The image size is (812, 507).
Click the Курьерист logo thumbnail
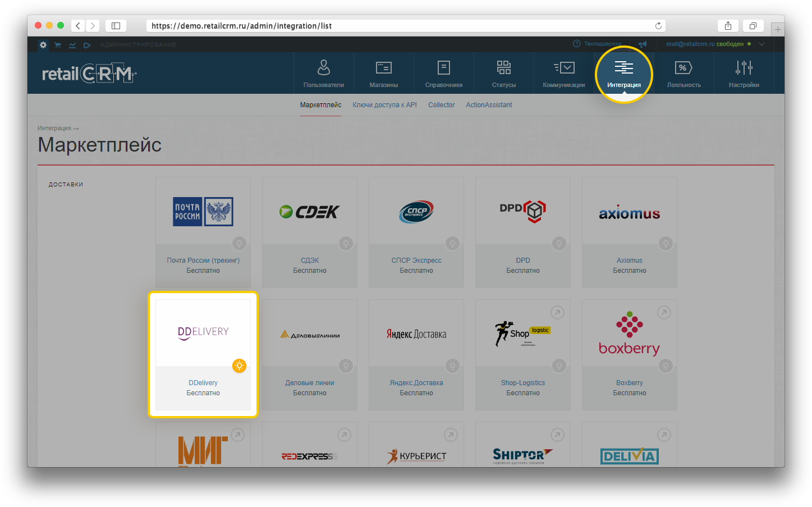click(416, 456)
